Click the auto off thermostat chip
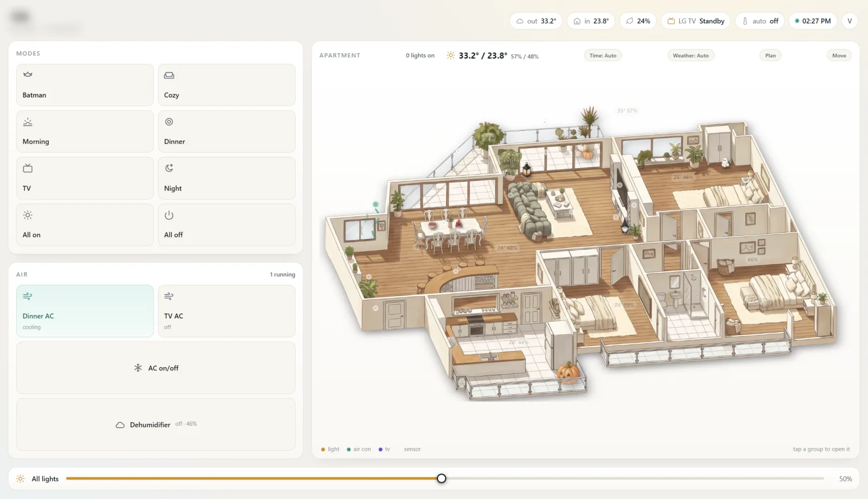Screen dimensions: 868x499 coord(760,21)
